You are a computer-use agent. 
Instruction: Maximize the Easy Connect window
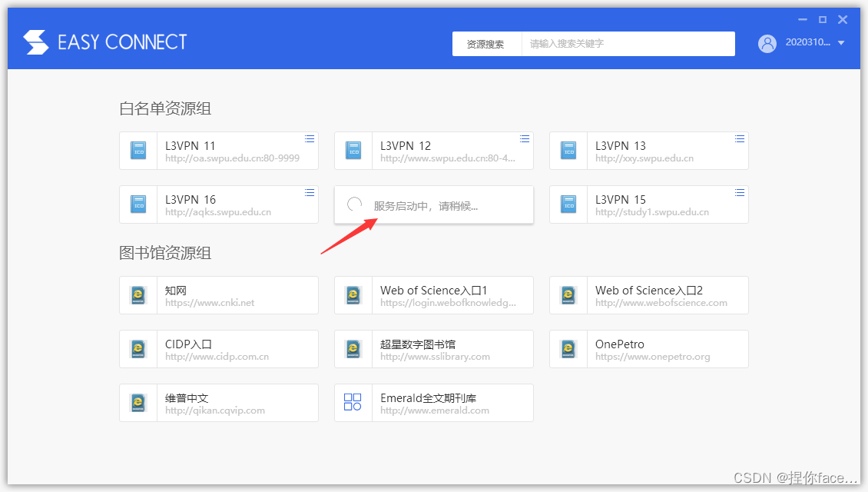(x=823, y=19)
